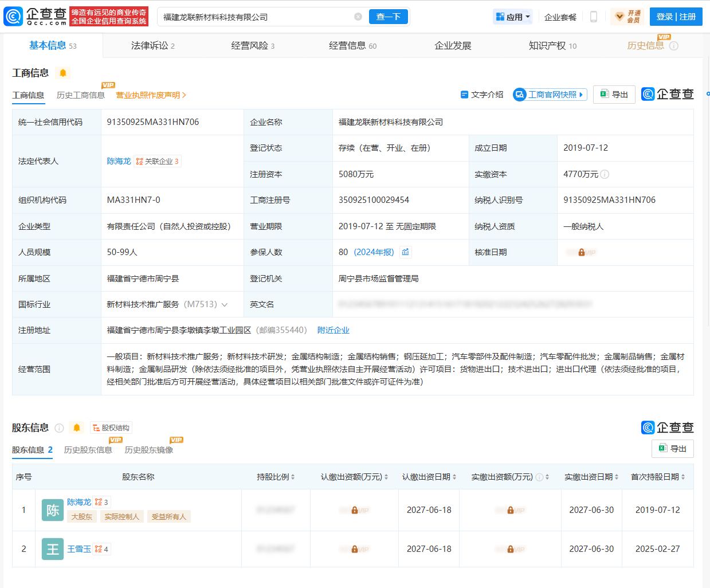Click info icon beside 股东信息 heading
The height and width of the screenshot is (588, 710).
click(59, 428)
